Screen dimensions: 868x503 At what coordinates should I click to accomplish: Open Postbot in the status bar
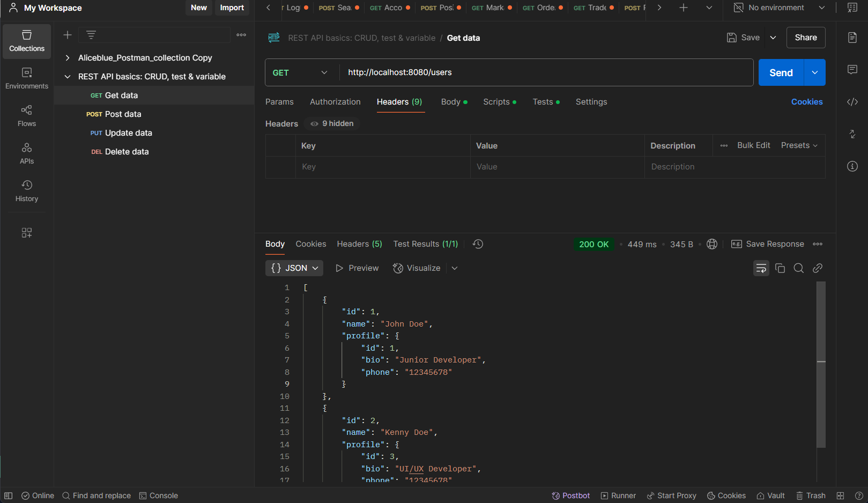tap(571, 495)
